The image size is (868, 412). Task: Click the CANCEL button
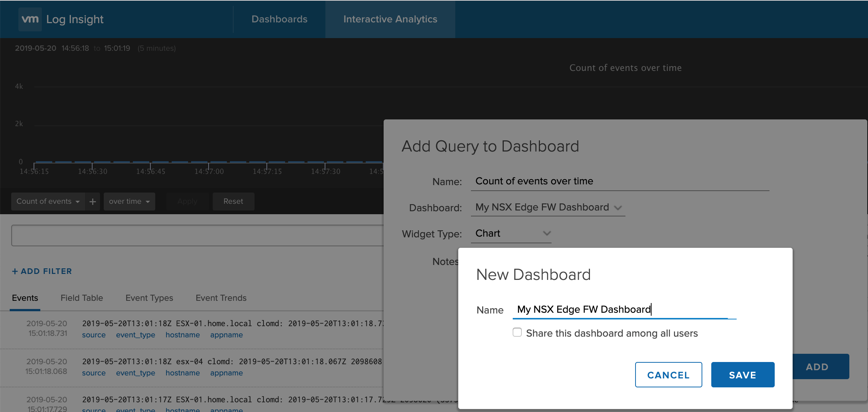pos(668,375)
